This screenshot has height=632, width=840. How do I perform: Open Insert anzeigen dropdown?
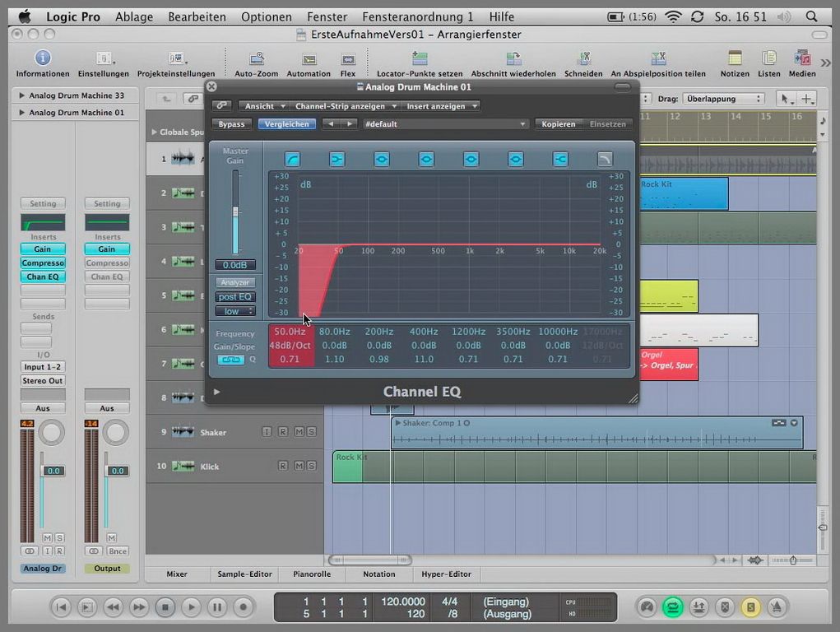440,106
